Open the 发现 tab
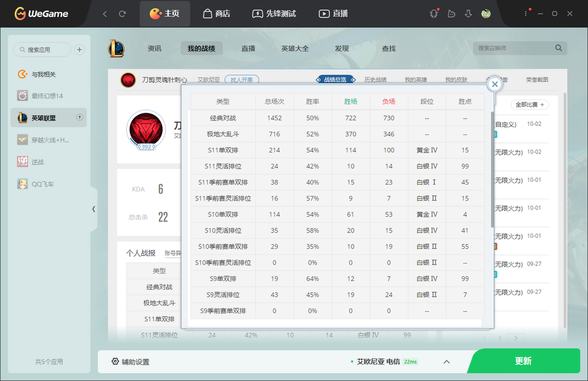This screenshot has width=588, height=381. tap(342, 48)
